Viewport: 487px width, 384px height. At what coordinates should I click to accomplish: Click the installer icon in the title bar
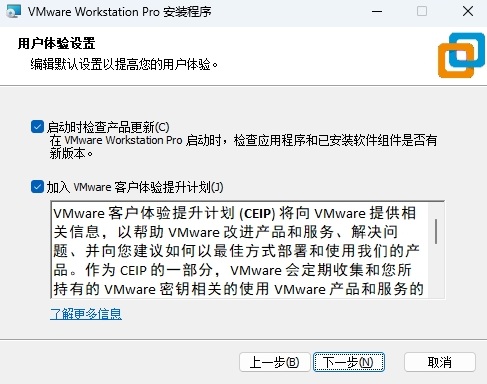point(14,12)
